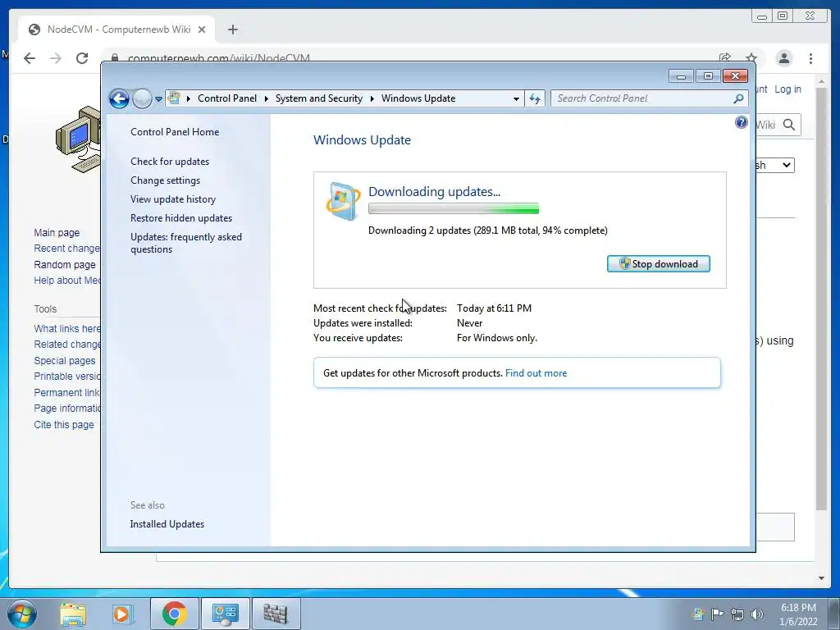Image resolution: width=840 pixels, height=630 pixels.
Task: Open Windows Media Player from taskbar
Action: coord(122,614)
